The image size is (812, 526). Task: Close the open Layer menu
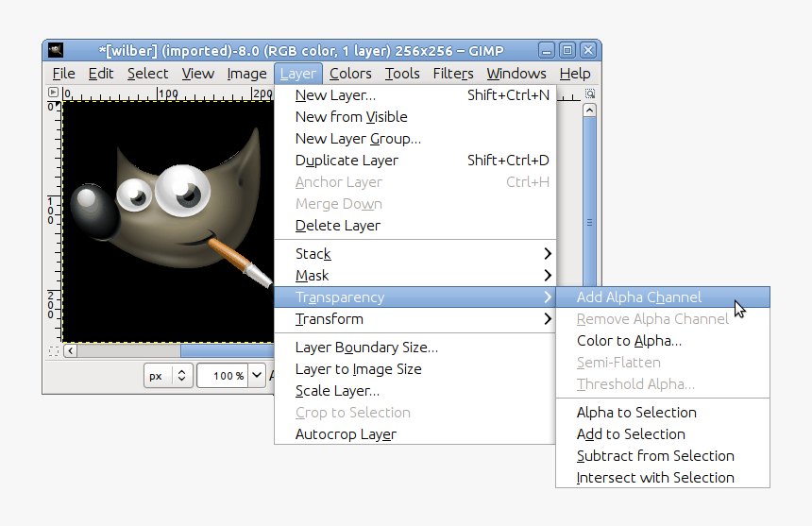pyautogui.click(x=298, y=74)
